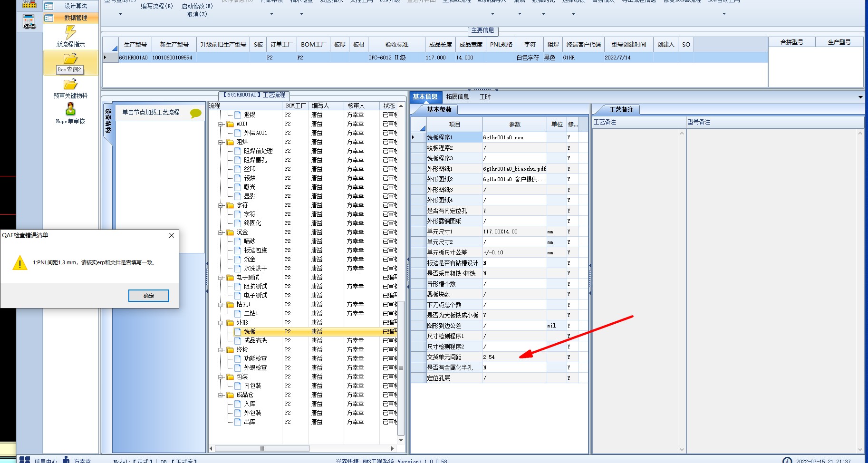
Task: Collapse the 沉金 tree node
Action: [221, 232]
